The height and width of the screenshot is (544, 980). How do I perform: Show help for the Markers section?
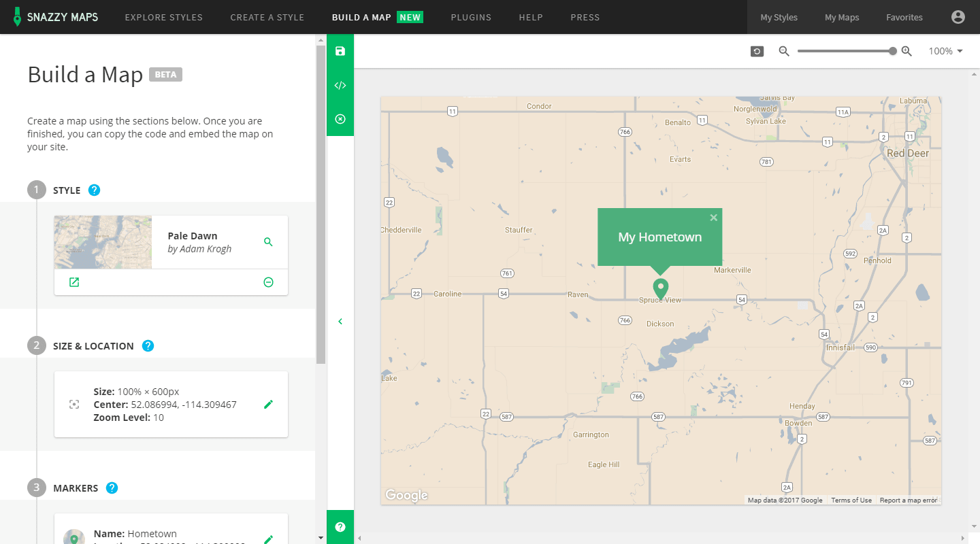pos(112,488)
